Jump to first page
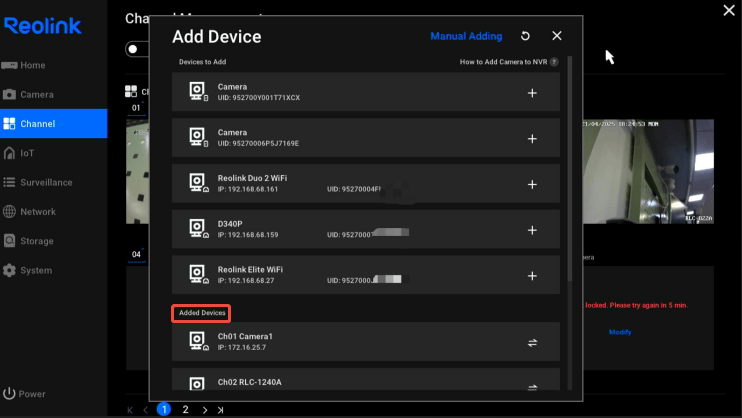The height and width of the screenshot is (418, 742). click(130, 410)
